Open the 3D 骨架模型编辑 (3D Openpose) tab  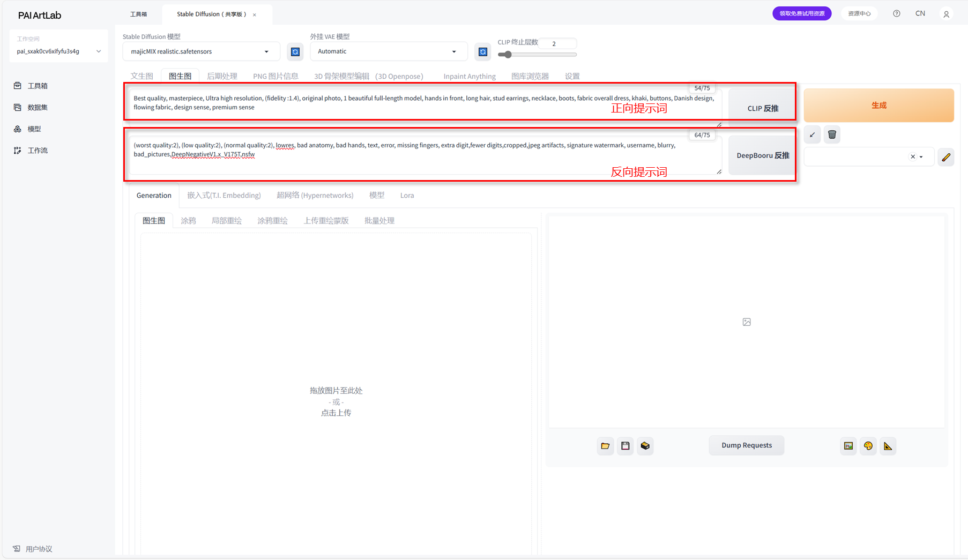[x=369, y=76]
